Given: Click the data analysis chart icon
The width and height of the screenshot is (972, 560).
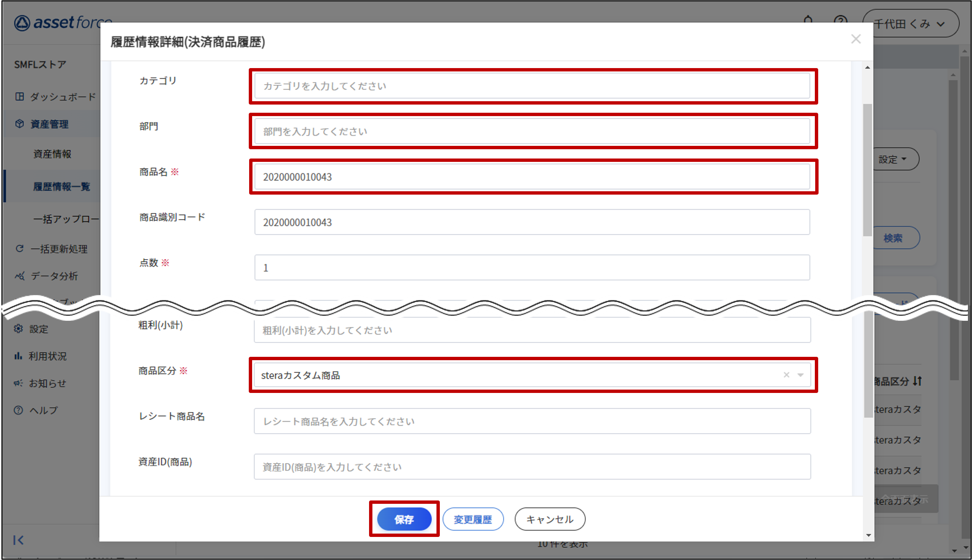Looking at the screenshot, I should click(x=20, y=276).
